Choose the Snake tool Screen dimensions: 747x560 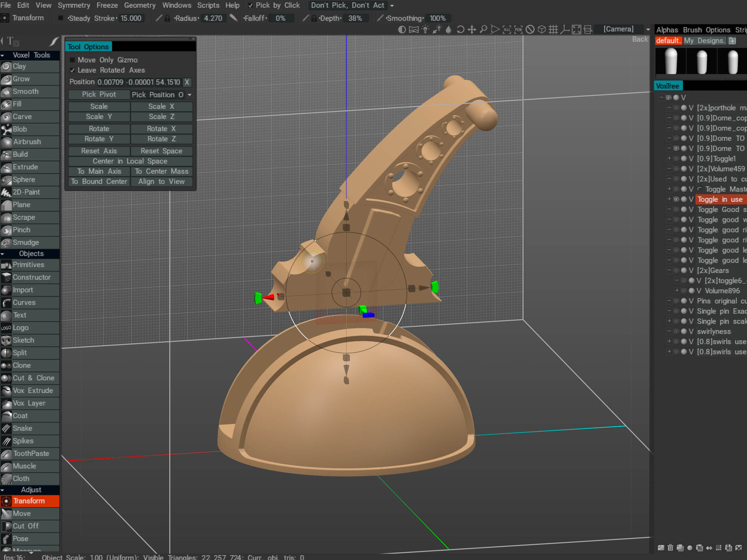(x=30, y=428)
